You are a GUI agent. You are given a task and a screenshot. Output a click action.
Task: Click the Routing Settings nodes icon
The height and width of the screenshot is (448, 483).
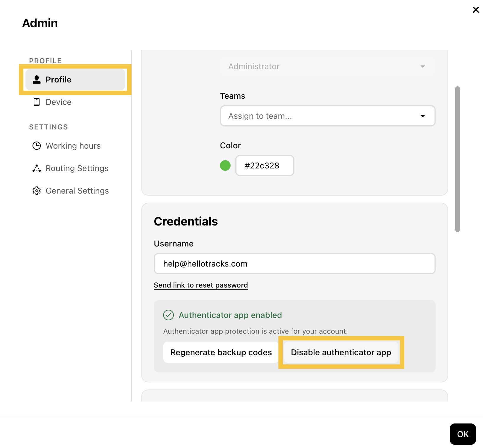[x=37, y=168]
